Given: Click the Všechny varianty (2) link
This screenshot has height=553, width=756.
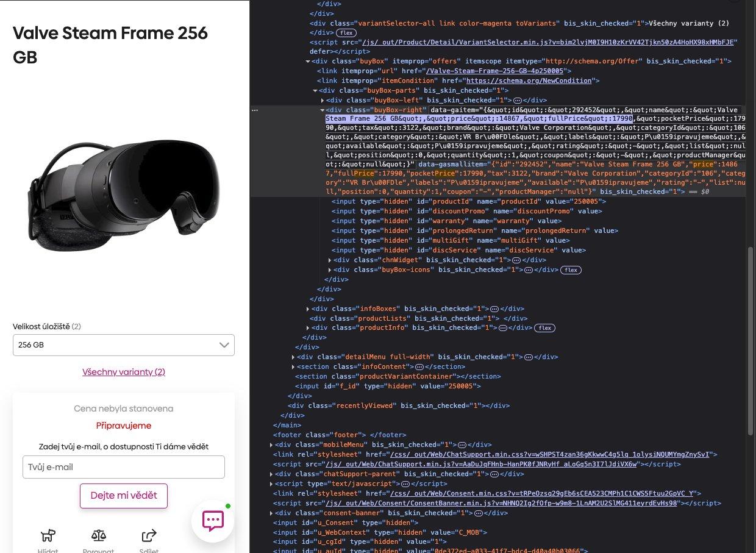Looking at the screenshot, I should pyautogui.click(x=124, y=372).
